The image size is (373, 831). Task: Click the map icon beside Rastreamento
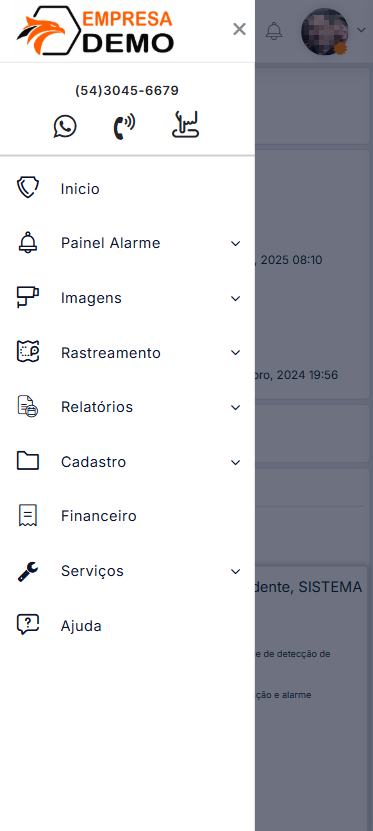[28, 352]
